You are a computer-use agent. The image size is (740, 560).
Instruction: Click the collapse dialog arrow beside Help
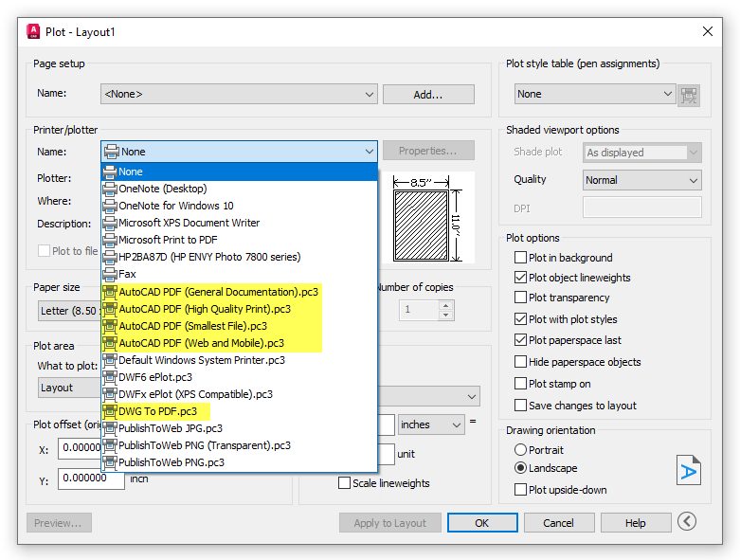(687, 522)
